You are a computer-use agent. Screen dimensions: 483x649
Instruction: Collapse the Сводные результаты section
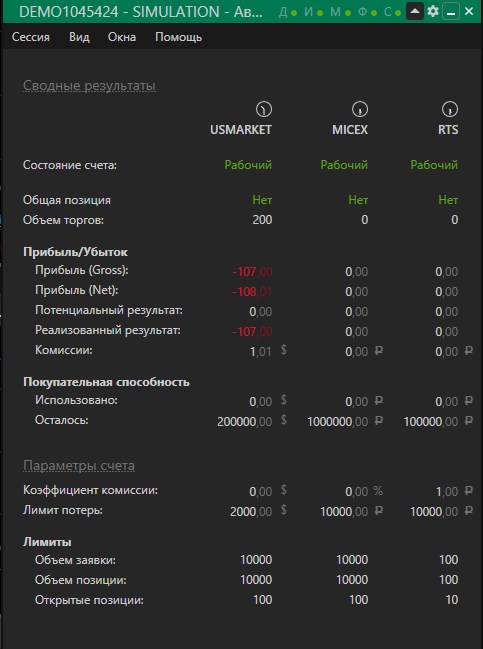(89, 86)
